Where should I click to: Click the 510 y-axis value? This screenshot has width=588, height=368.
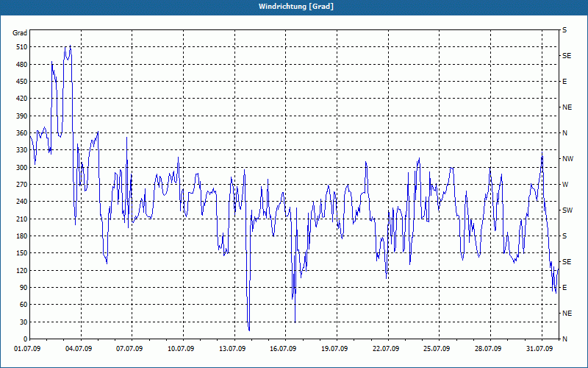tap(22, 47)
